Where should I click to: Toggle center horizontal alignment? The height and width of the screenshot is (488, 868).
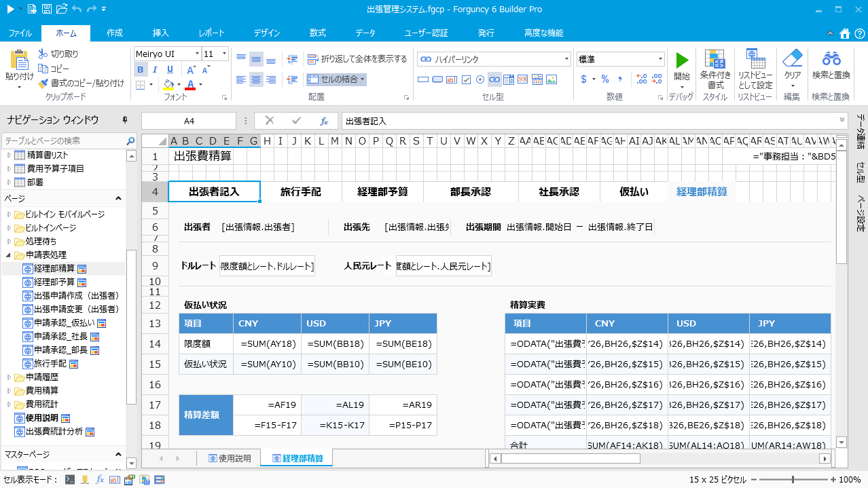(256, 79)
